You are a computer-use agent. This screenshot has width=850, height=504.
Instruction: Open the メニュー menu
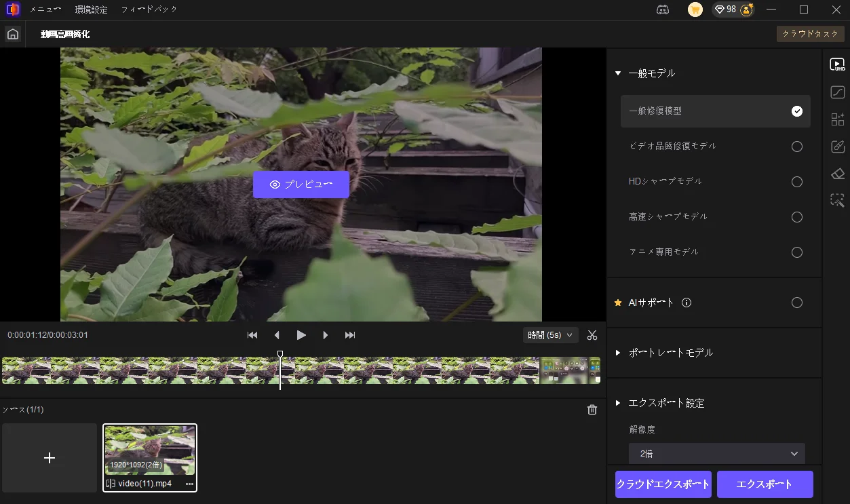45,9
